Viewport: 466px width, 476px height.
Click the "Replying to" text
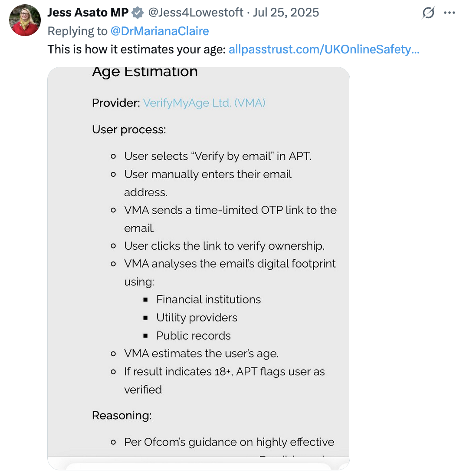click(x=78, y=31)
